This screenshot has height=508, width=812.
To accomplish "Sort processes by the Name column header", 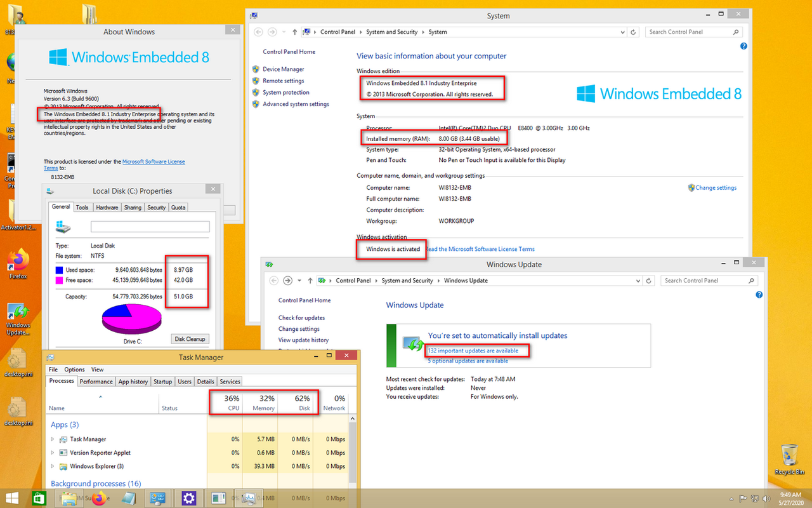I will click(101, 402).
